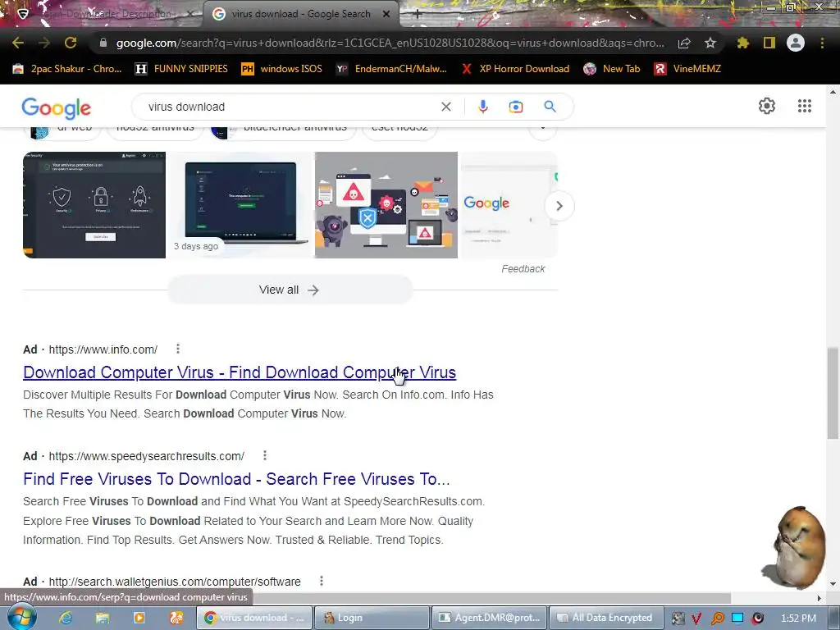Switch to the All Data Encrypted window
Image resolution: width=840 pixels, height=630 pixels.
click(606, 618)
